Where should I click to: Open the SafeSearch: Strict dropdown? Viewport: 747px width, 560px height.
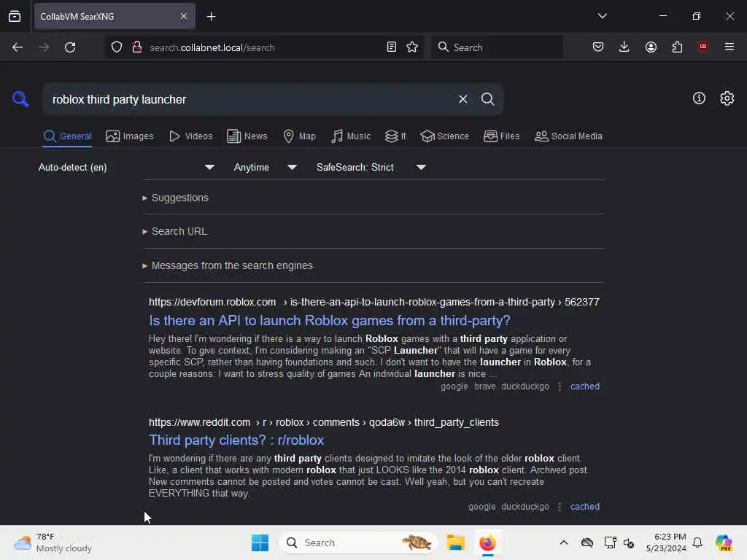(371, 167)
